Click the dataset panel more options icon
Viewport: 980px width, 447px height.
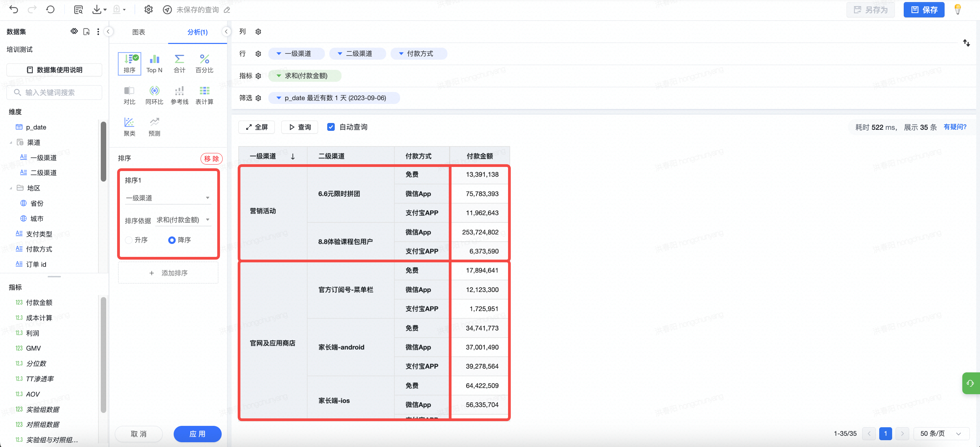pyautogui.click(x=98, y=32)
